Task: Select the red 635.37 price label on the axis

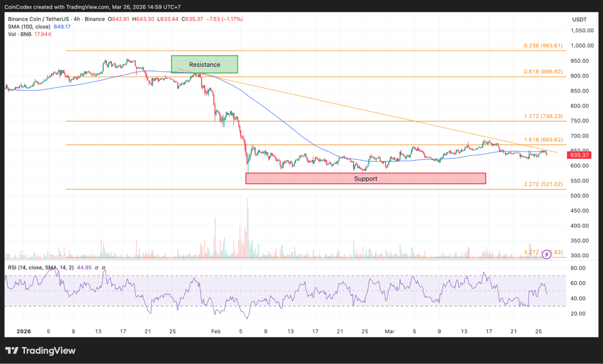Action: (x=578, y=155)
